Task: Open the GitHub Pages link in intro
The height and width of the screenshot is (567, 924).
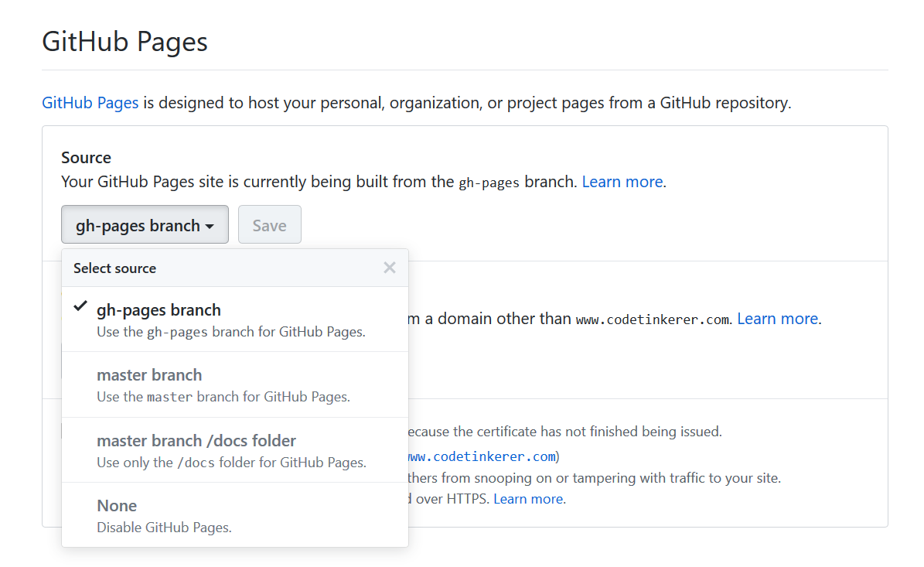Action: click(90, 103)
